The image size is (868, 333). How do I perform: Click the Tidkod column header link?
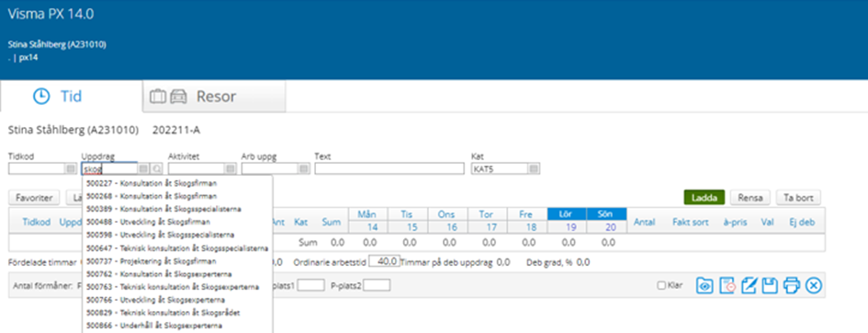pyautogui.click(x=36, y=222)
